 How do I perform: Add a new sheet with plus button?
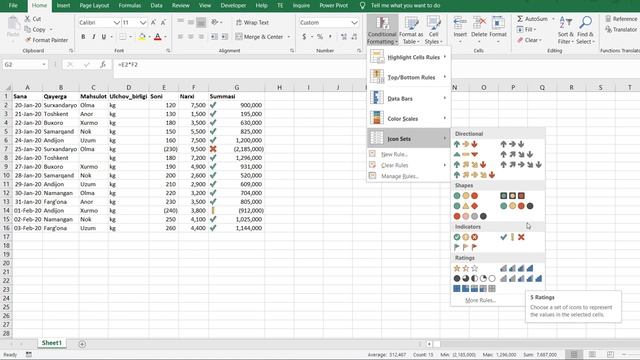click(82, 344)
